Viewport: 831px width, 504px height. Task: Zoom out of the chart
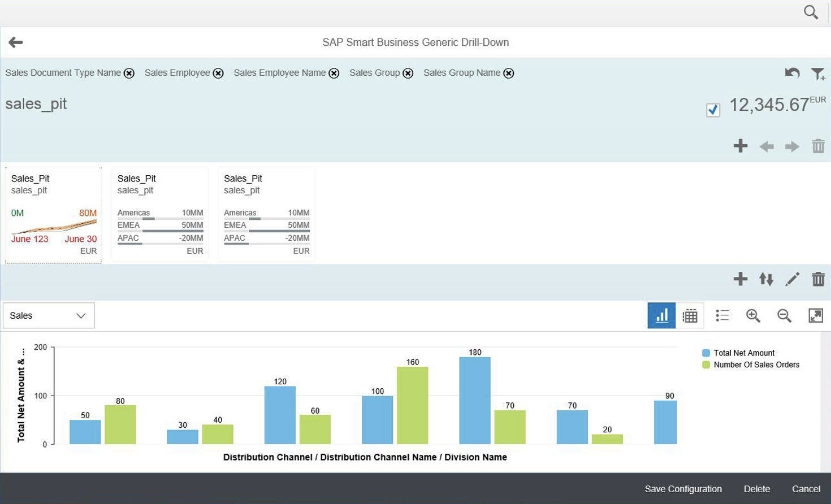(x=784, y=315)
